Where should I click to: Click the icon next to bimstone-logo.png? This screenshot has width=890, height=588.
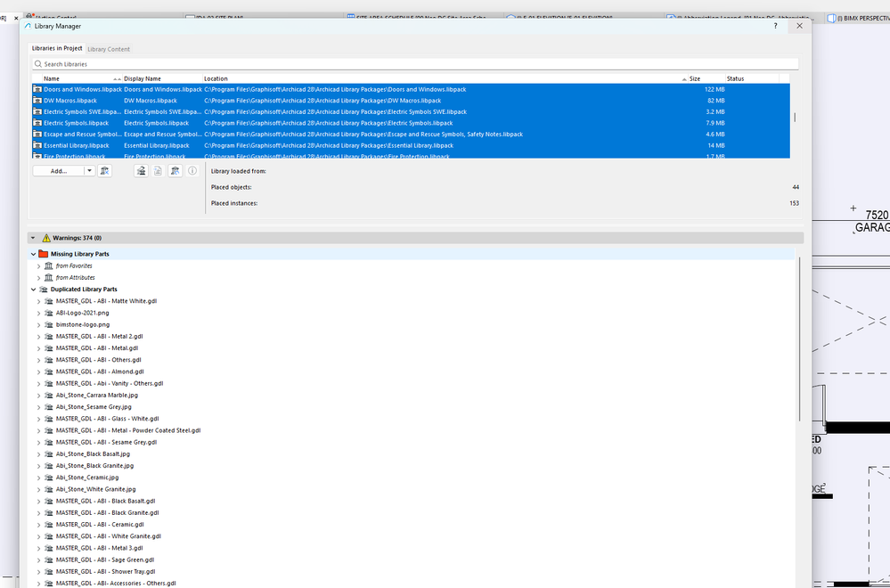coord(48,324)
